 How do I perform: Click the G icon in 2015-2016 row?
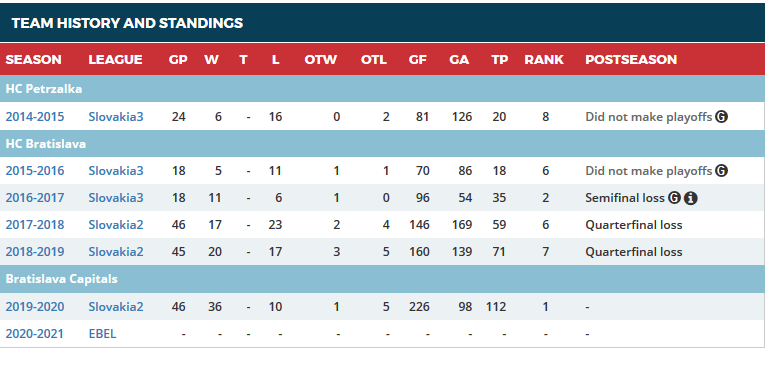[721, 171]
